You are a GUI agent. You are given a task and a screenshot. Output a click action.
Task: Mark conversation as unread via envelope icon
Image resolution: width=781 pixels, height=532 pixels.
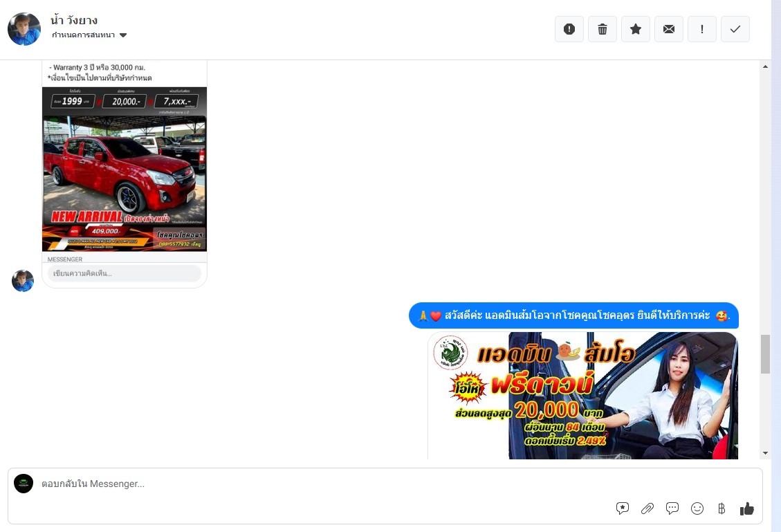669,29
